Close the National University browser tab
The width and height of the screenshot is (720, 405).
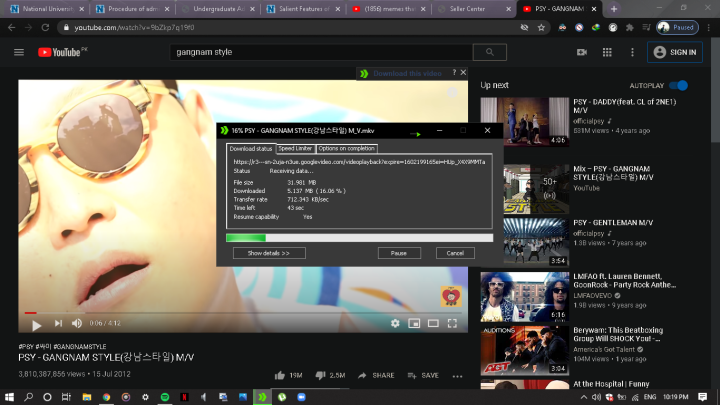tap(81, 9)
